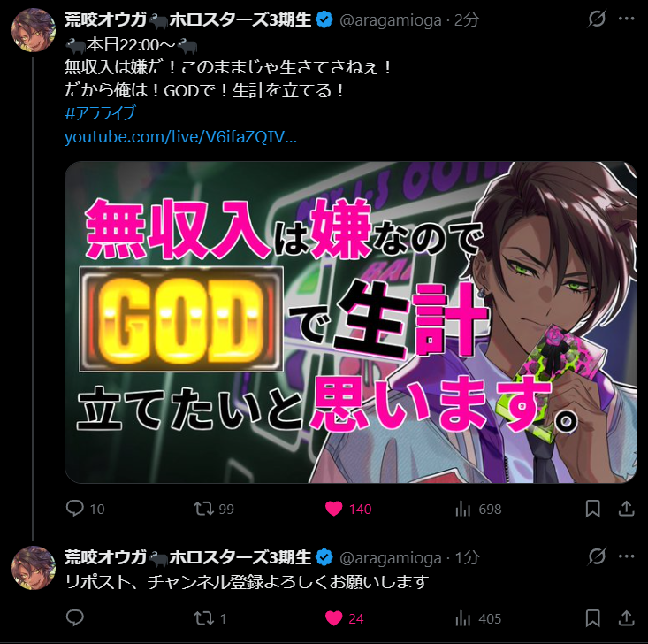
Task: Open the #アラライブ hashtag
Action: (x=100, y=113)
